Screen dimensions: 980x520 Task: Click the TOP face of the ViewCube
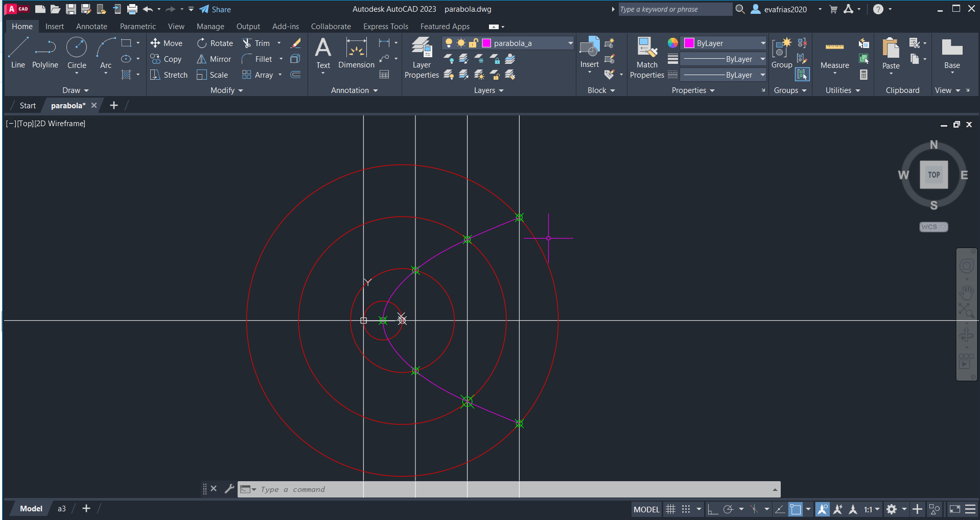(x=934, y=175)
